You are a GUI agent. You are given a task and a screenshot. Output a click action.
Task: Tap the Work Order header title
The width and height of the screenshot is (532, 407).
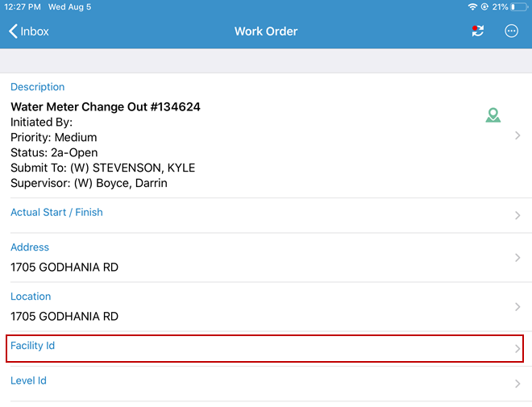click(266, 31)
